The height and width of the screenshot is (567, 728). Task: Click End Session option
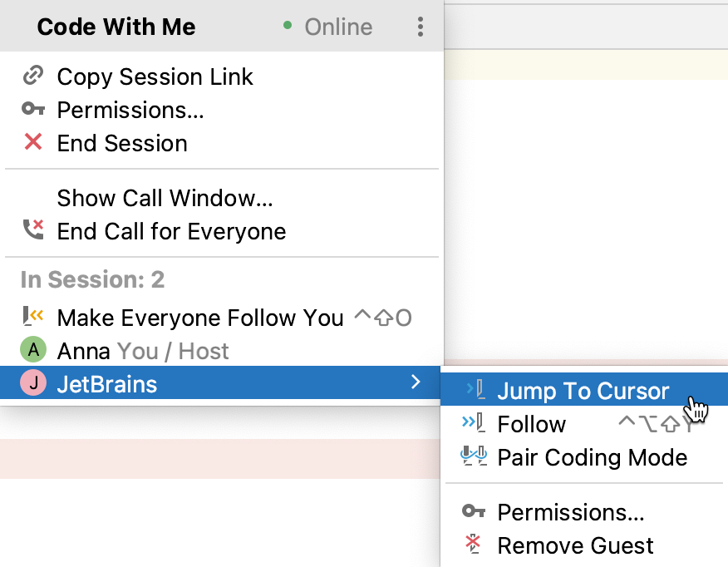(x=122, y=143)
